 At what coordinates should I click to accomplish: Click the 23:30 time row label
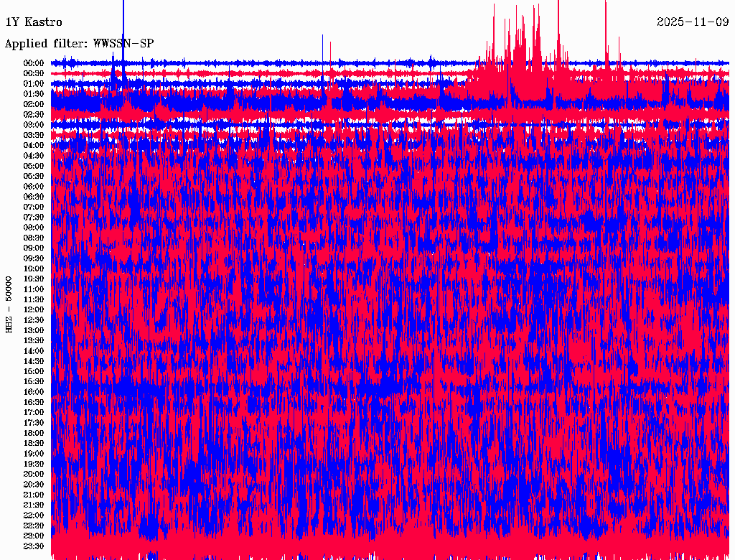click(x=34, y=546)
